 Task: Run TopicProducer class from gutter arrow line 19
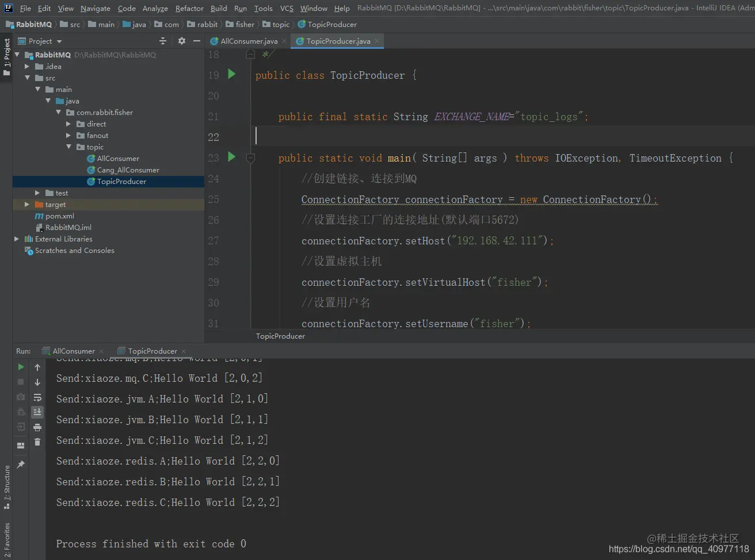click(231, 74)
